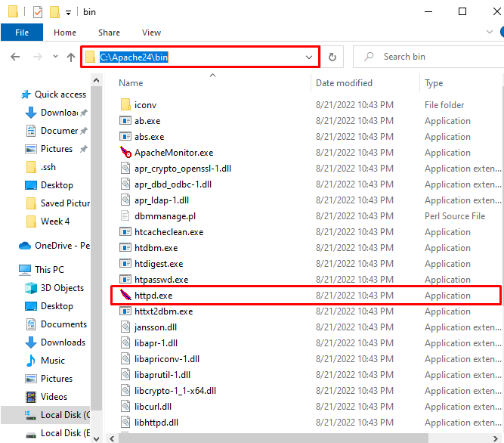Select the abs.exe file name

point(149,137)
